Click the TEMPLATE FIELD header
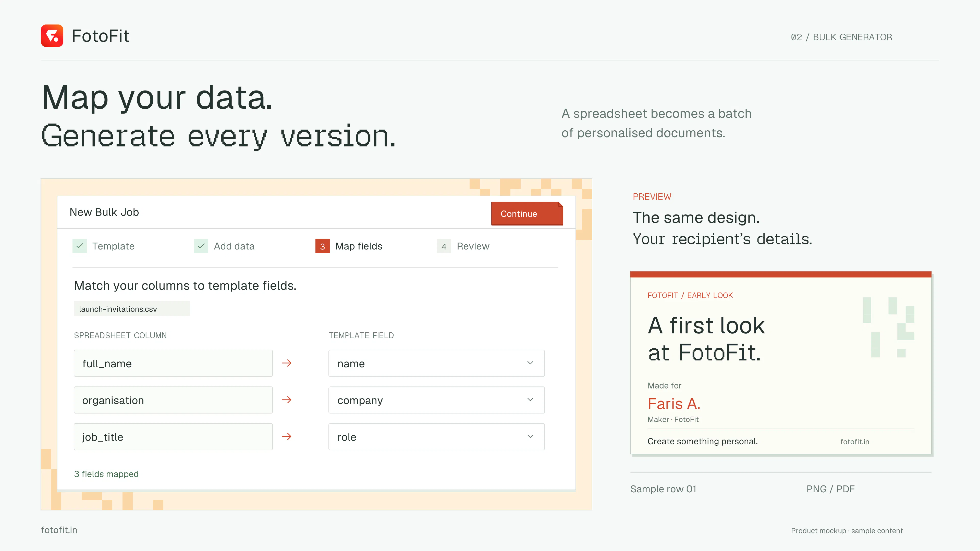 (x=361, y=335)
